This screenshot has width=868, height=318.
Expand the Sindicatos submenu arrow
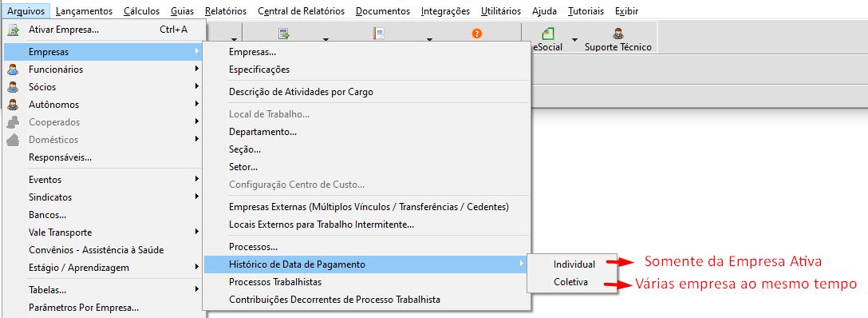pos(196,197)
